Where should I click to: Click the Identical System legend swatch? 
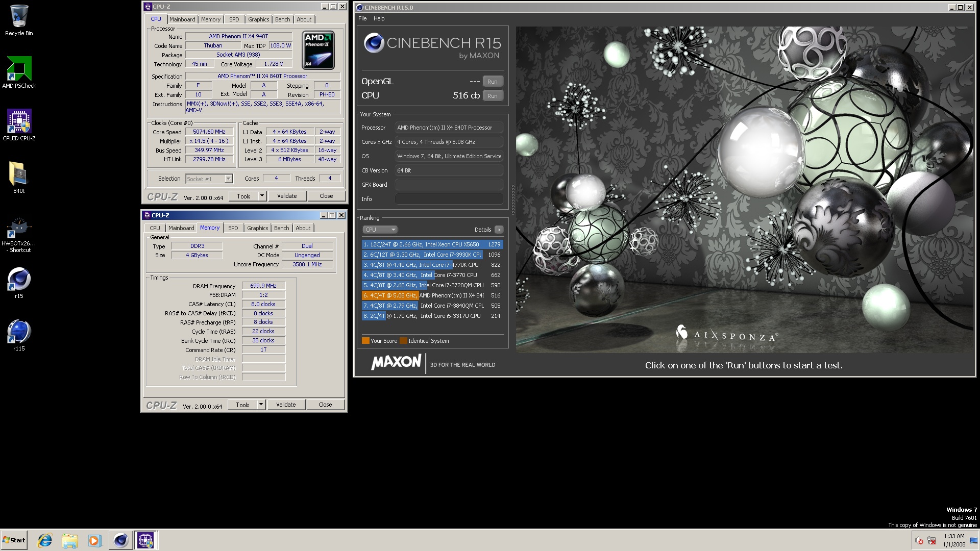(403, 341)
